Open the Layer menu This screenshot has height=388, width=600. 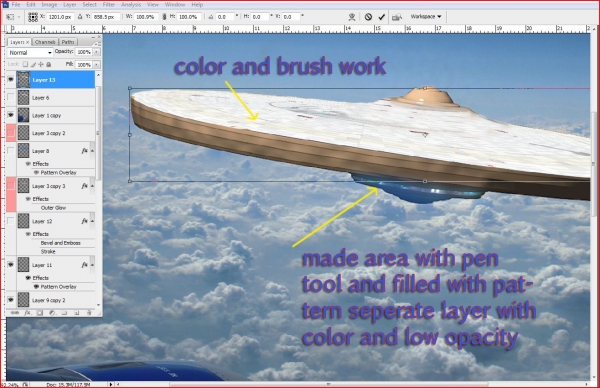click(x=69, y=5)
